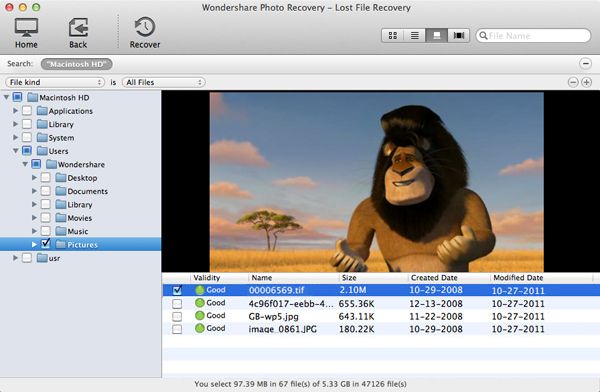600x392 pixels.
Task: Check the 4c96f017-eebb file checkbox
Action: [177, 304]
